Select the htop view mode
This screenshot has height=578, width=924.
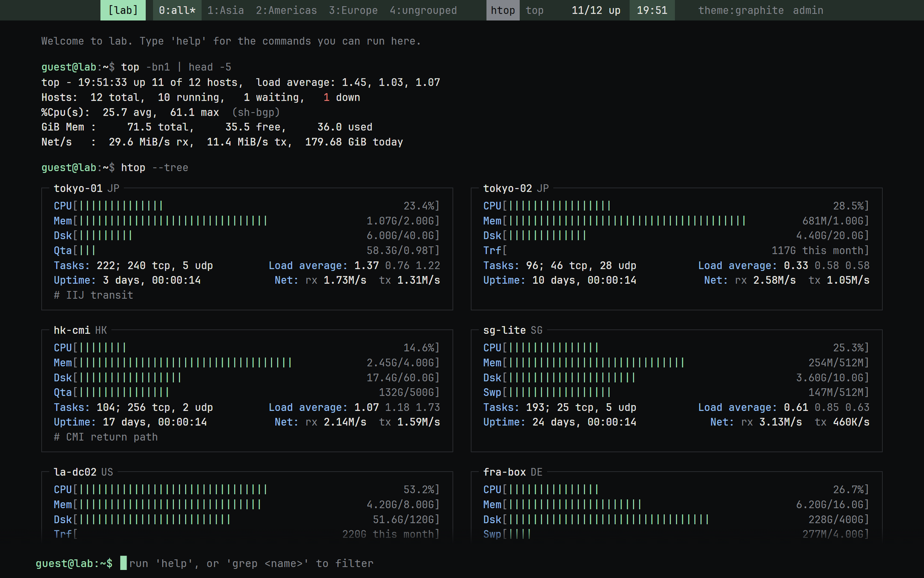(x=503, y=10)
